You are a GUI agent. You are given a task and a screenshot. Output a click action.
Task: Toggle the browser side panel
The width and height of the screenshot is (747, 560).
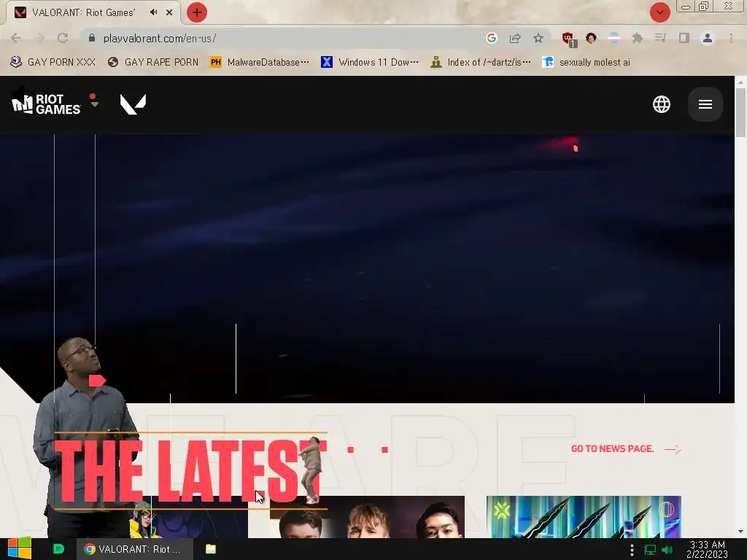tap(684, 38)
